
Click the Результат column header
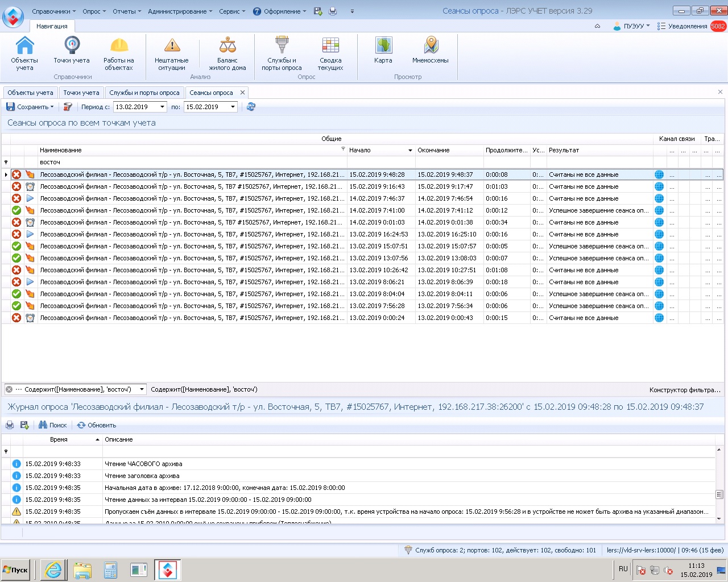point(599,150)
